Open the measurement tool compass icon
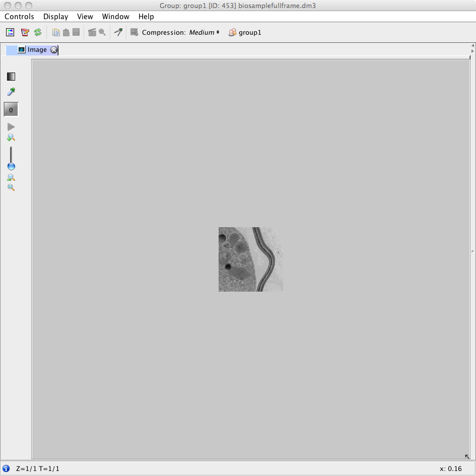476x476 pixels. 118,32
